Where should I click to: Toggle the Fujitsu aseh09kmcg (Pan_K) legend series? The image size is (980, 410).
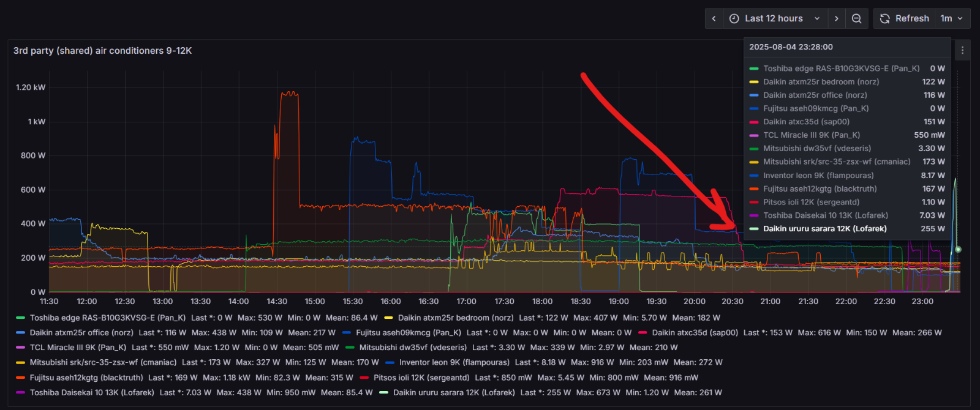coord(409,332)
